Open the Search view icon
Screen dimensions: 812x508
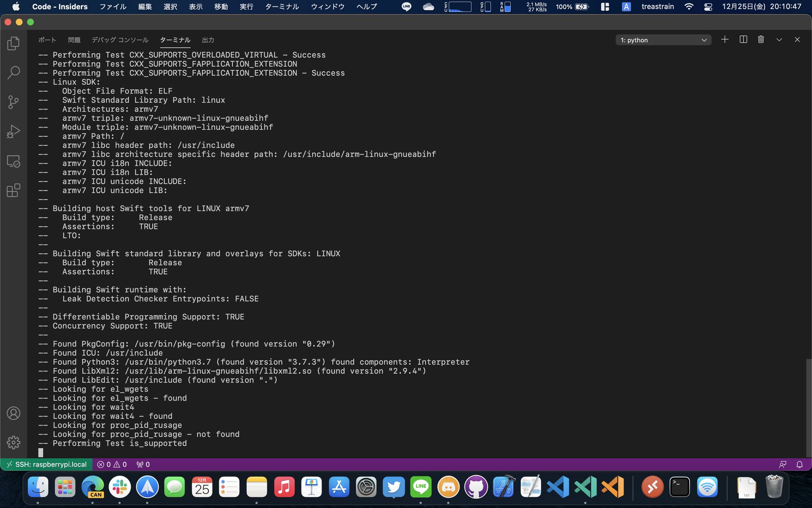[x=13, y=73]
